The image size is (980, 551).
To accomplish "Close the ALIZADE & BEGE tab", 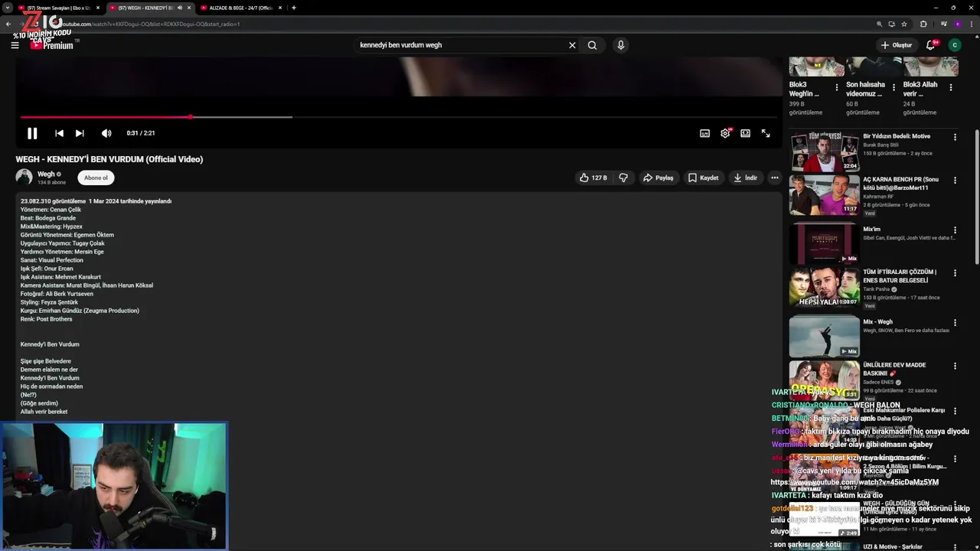I will (280, 8).
